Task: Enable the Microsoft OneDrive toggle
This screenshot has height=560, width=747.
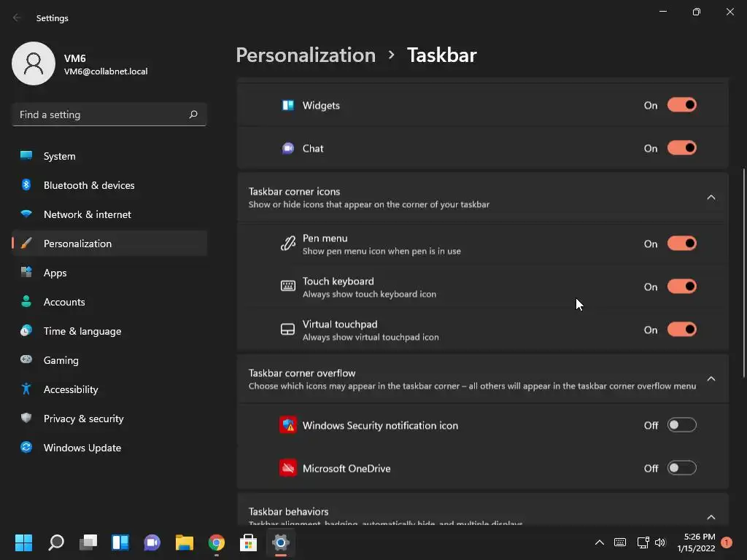Action: coord(682,468)
